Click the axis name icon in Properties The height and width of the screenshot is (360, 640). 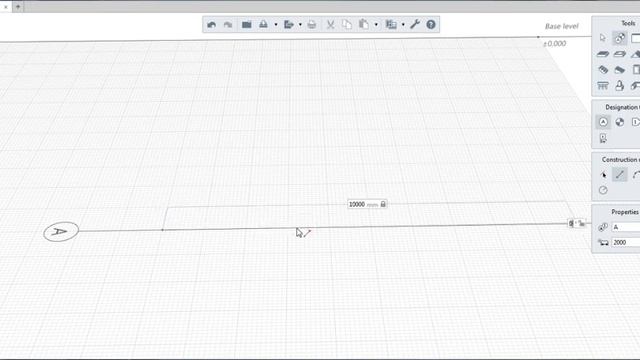(x=603, y=227)
